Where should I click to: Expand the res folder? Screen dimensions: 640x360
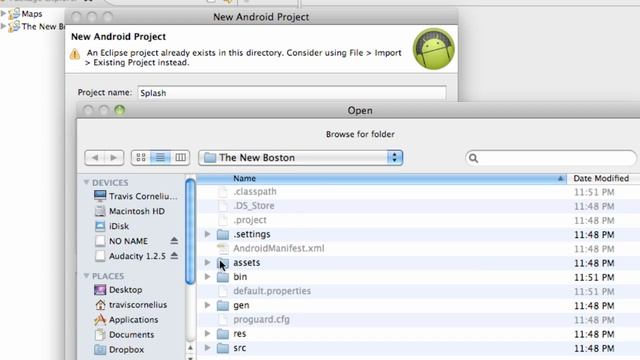click(207, 333)
